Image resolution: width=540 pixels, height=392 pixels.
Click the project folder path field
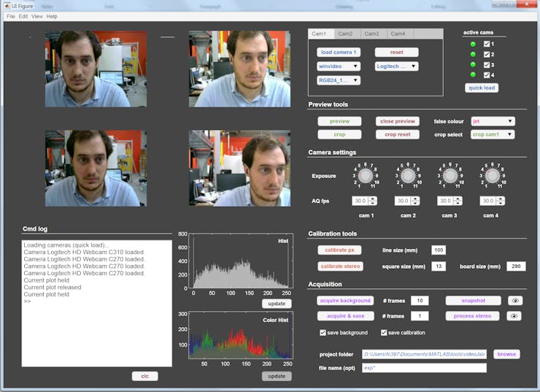point(423,354)
